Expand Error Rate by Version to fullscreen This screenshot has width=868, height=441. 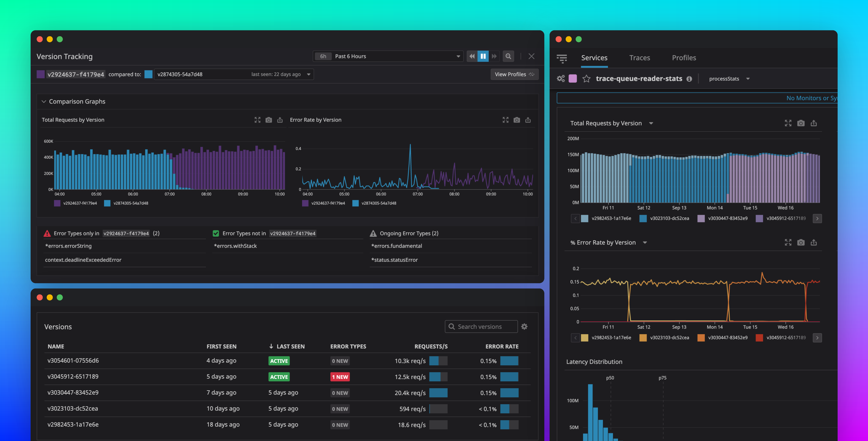(x=505, y=120)
